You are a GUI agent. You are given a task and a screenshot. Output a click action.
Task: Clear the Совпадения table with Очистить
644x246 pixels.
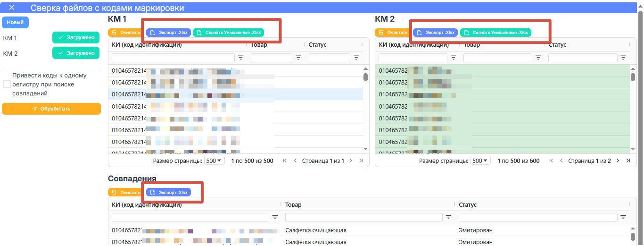(x=126, y=192)
